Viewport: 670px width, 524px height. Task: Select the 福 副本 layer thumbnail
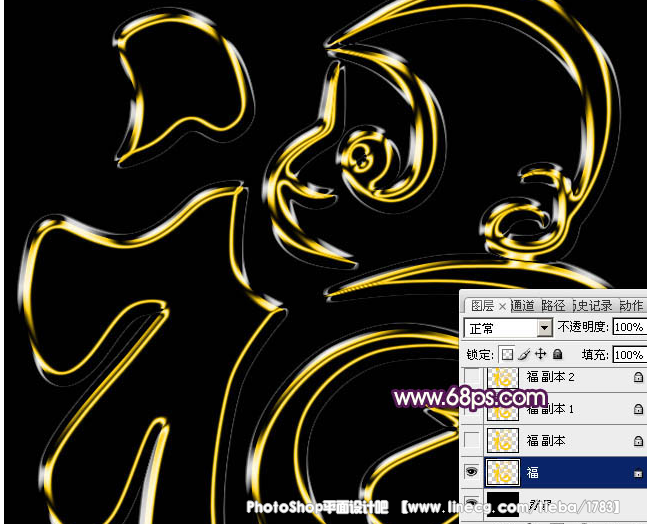tap(501, 440)
